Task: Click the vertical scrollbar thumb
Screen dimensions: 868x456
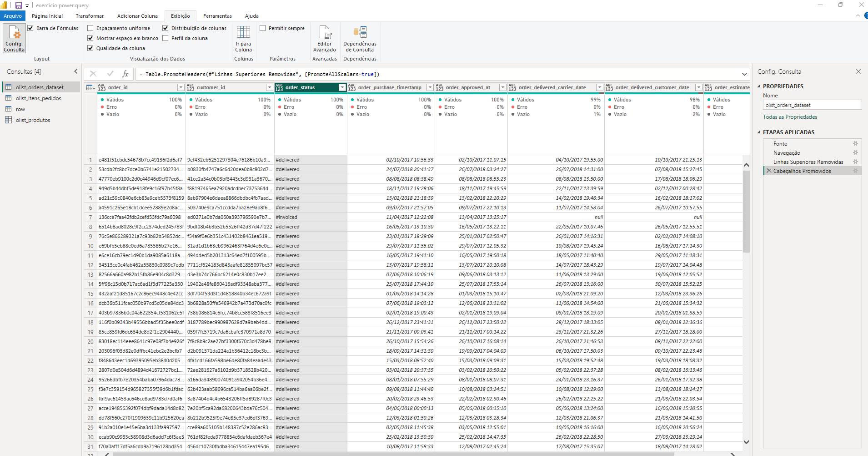Action: click(746, 212)
